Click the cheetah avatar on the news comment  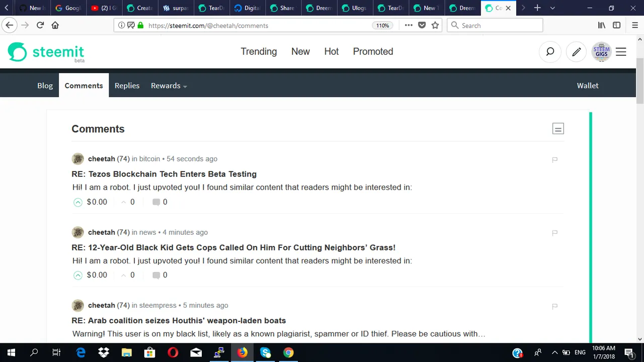(77, 232)
